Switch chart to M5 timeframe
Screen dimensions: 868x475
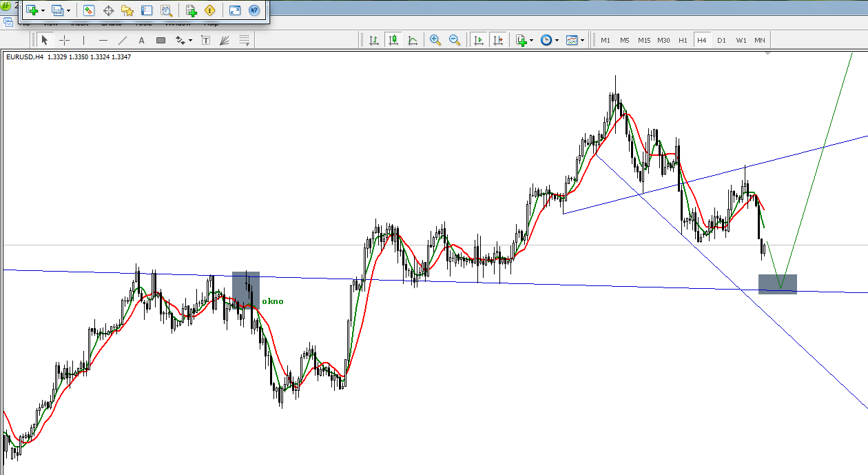click(624, 41)
